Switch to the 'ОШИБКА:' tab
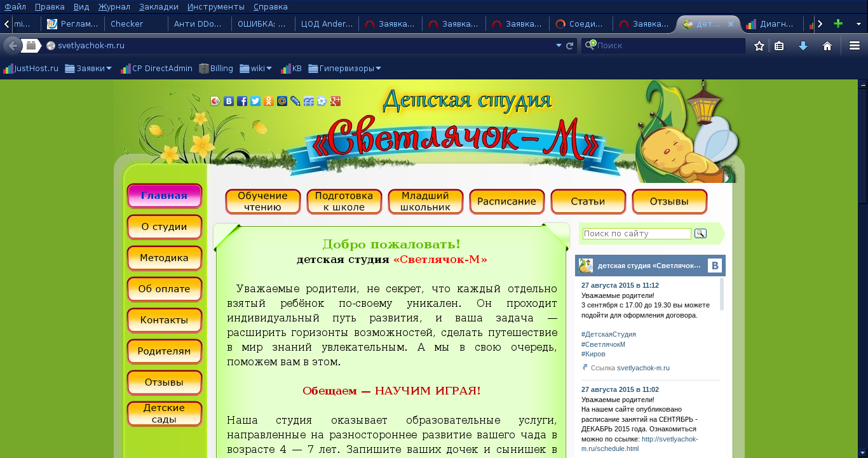868x458 pixels. pos(263,24)
